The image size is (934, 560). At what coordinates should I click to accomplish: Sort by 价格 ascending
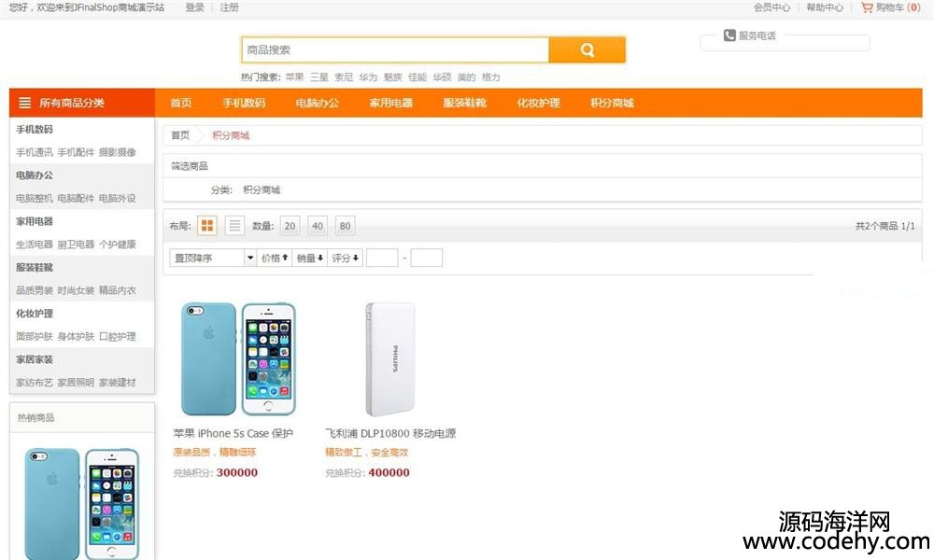(275, 258)
